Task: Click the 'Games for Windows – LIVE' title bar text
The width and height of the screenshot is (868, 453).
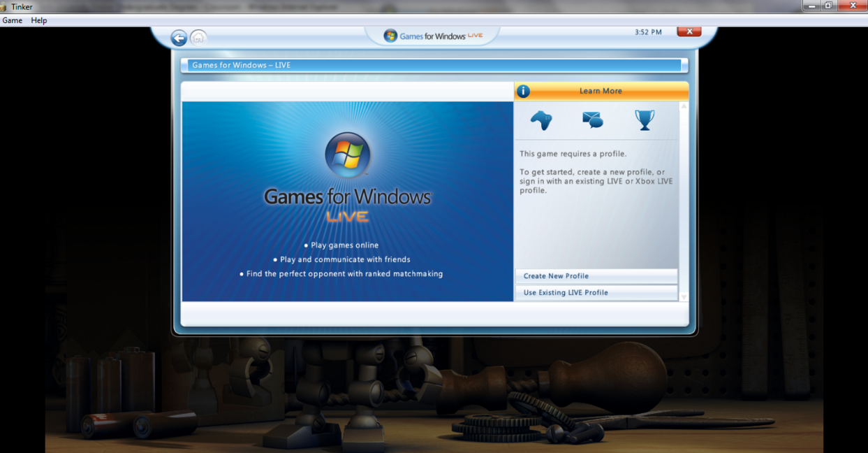Action: click(242, 65)
